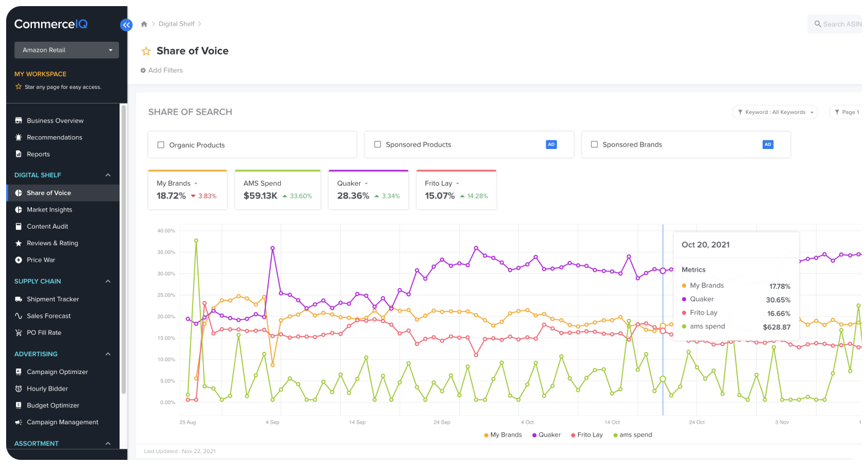Screen dimensions: 868x466
Task: Open the My Brands card dropdown arrow
Action: (196, 183)
